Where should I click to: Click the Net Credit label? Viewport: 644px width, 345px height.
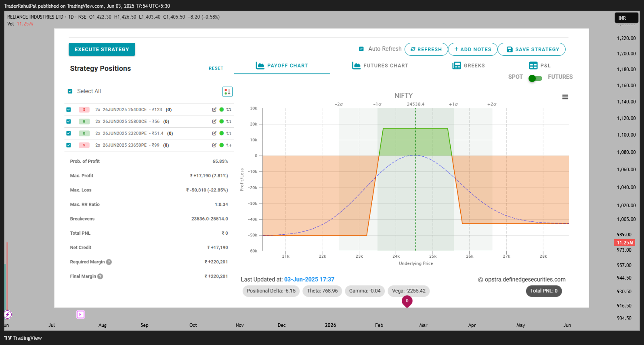(81, 248)
